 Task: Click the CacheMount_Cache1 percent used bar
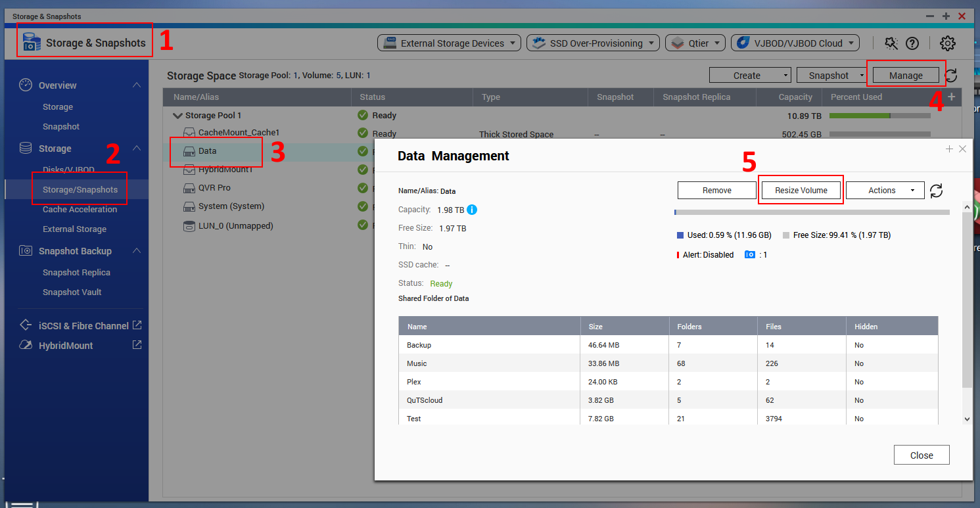[x=880, y=134]
